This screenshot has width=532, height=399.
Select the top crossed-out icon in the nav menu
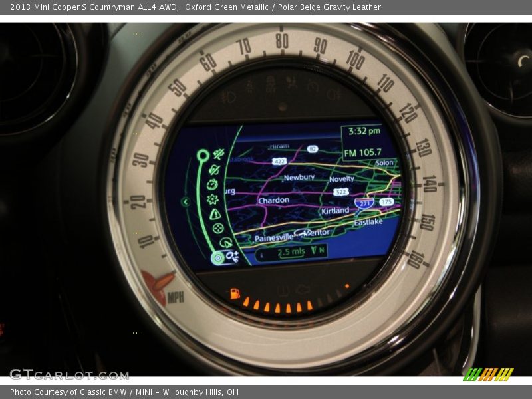218,154
